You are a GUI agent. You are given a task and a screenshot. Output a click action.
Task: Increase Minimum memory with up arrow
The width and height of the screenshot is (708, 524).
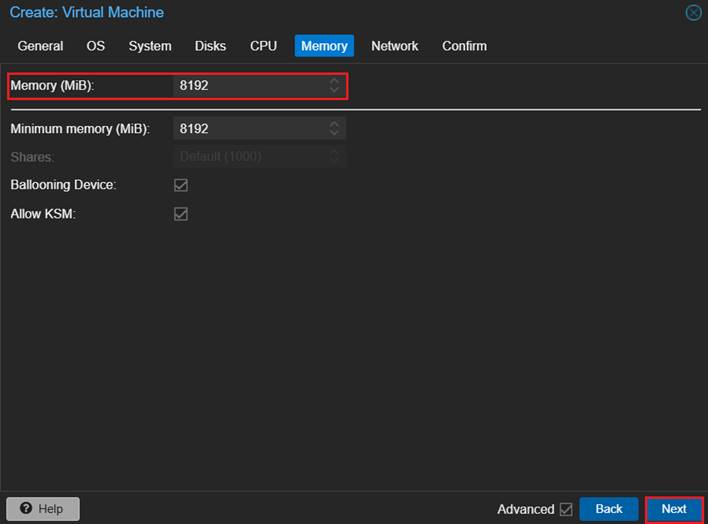335,124
